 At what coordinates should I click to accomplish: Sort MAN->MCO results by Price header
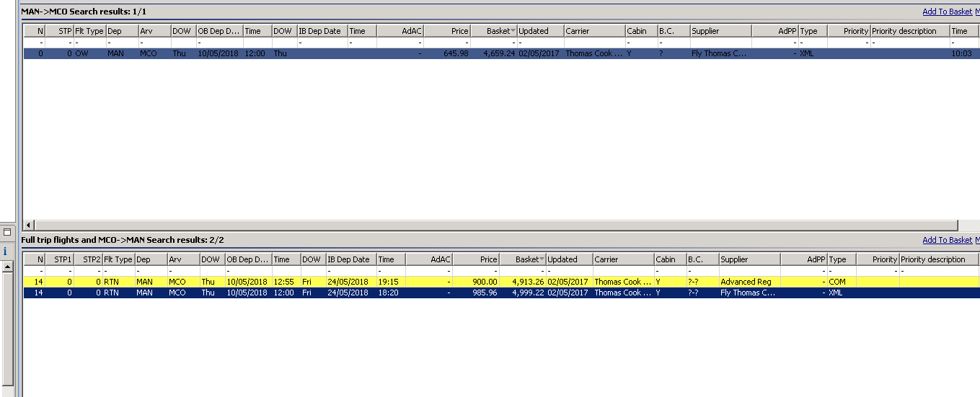[447, 31]
